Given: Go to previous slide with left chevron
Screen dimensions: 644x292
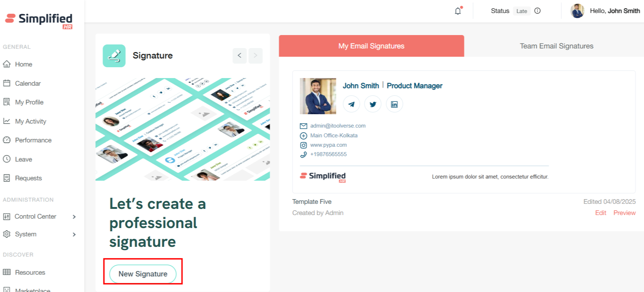Looking at the screenshot, I should tap(240, 56).
